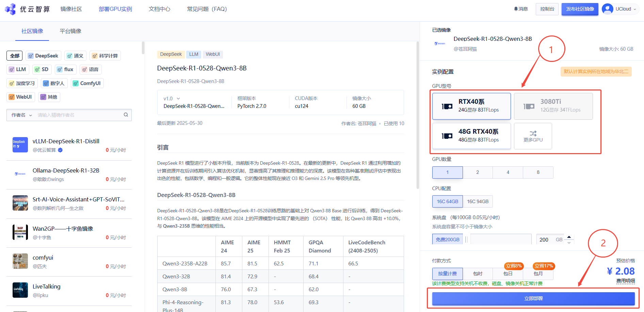The image size is (644, 312).
Task: Filter images by the 深度学习 tag
Action: tap(22, 83)
